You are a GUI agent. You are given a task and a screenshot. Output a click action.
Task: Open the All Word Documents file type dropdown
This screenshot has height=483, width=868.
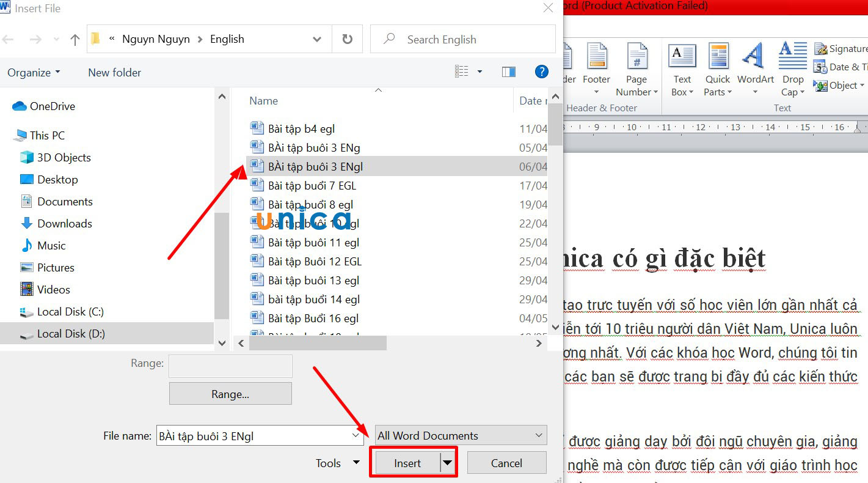pos(461,436)
